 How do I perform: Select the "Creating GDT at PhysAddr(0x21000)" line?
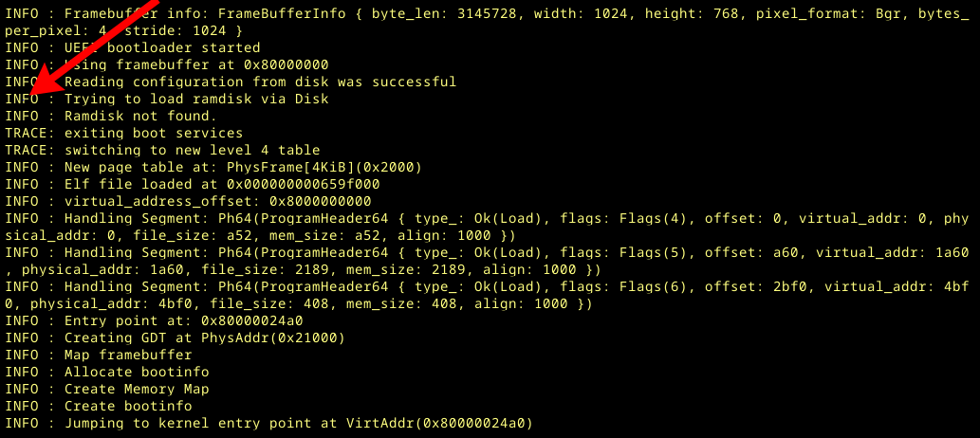click(x=204, y=338)
